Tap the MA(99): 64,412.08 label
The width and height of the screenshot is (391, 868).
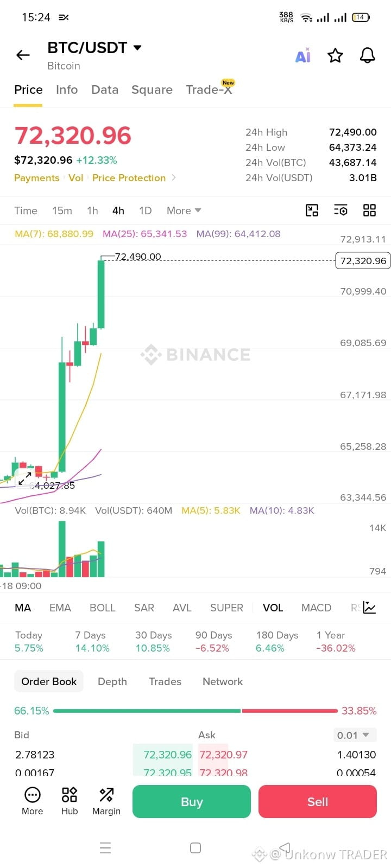238,234
